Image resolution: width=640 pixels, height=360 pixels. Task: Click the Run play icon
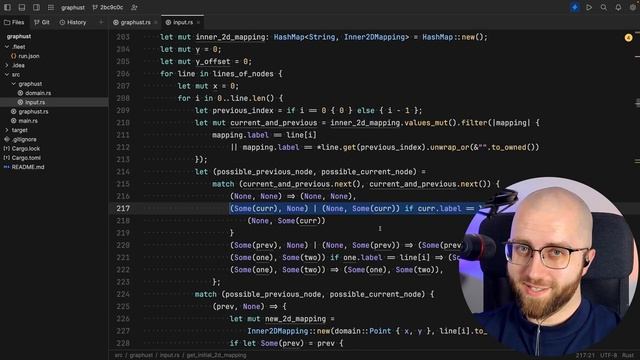(x=589, y=7)
